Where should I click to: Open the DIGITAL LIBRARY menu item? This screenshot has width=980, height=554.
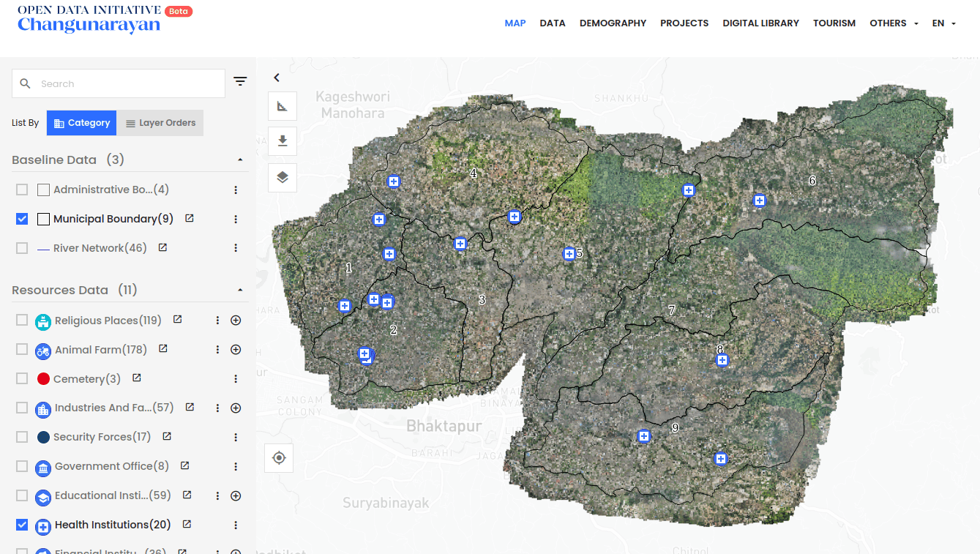[x=760, y=23]
